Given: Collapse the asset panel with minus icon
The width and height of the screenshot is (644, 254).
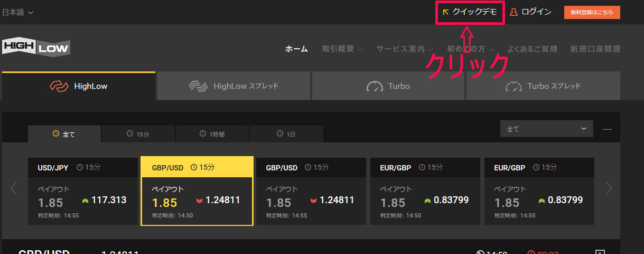Looking at the screenshot, I should (x=607, y=129).
